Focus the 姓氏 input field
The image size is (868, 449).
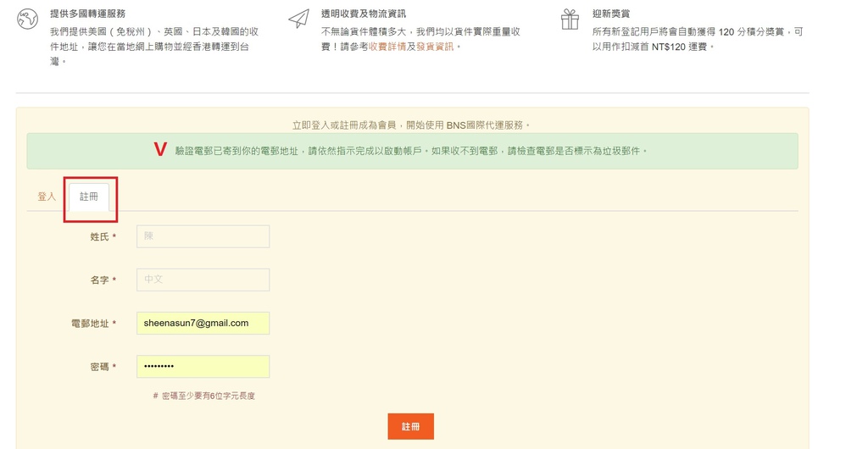pyautogui.click(x=203, y=236)
